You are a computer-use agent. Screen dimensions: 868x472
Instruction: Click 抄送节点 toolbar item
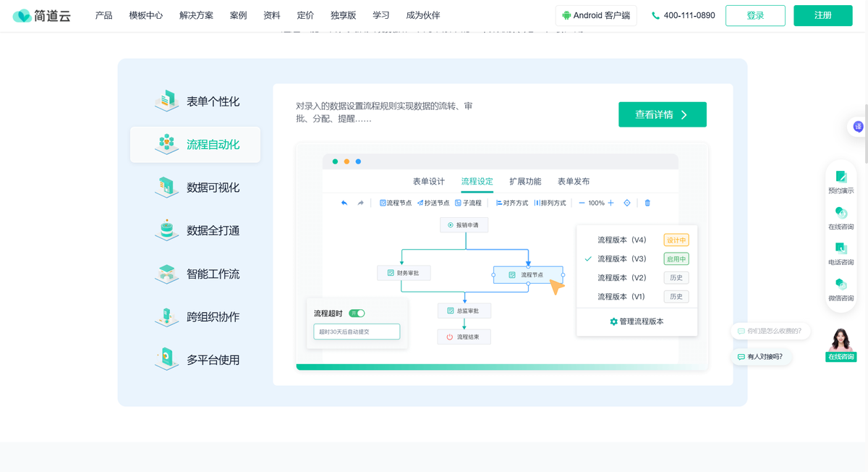[433, 203]
